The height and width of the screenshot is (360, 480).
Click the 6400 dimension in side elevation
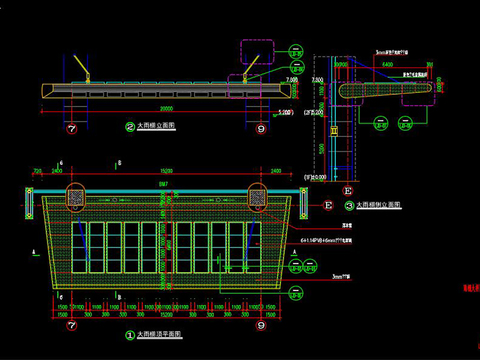click(387, 64)
